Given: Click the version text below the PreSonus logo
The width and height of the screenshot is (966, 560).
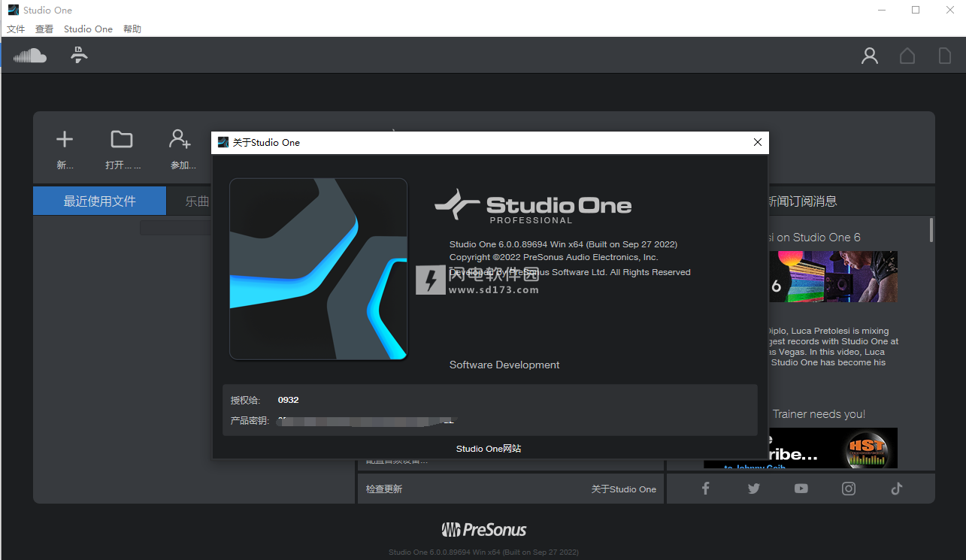Looking at the screenshot, I should point(483,552).
